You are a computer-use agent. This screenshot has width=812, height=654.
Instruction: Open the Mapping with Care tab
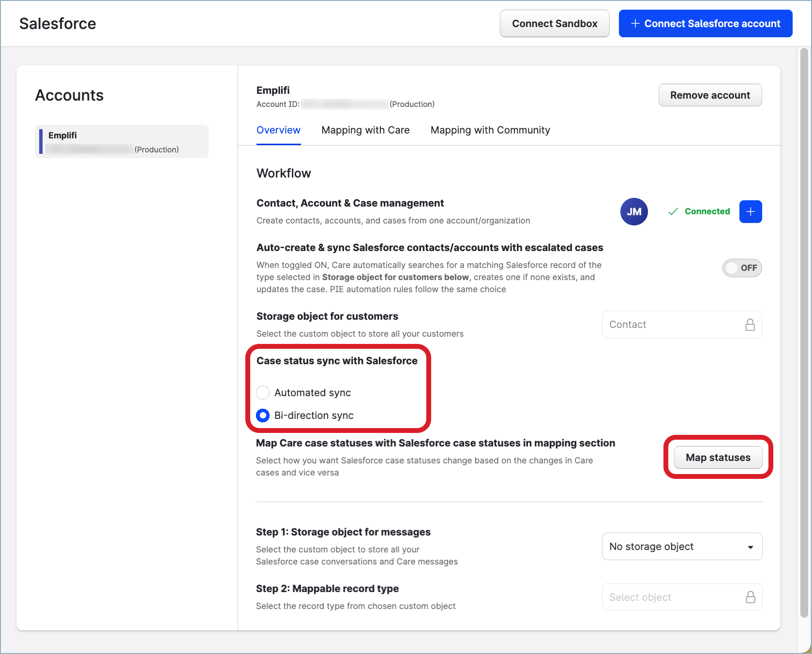(x=365, y=130)
